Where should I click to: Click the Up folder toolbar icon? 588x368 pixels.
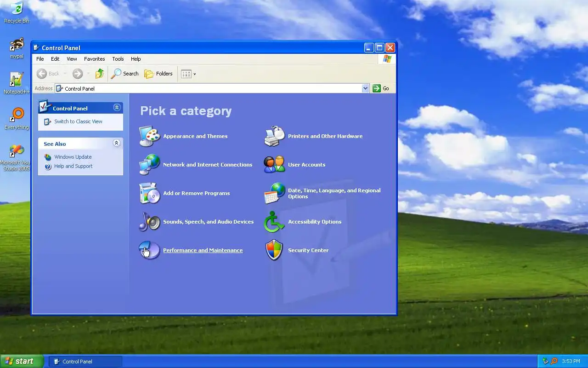pyautogui.click(x=100, y=74)
